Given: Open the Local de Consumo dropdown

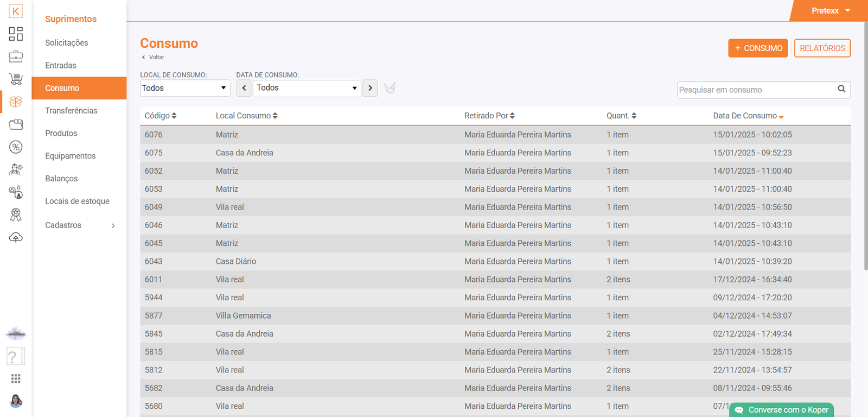Looking at the screenshot, I should [x=184, y=88].
